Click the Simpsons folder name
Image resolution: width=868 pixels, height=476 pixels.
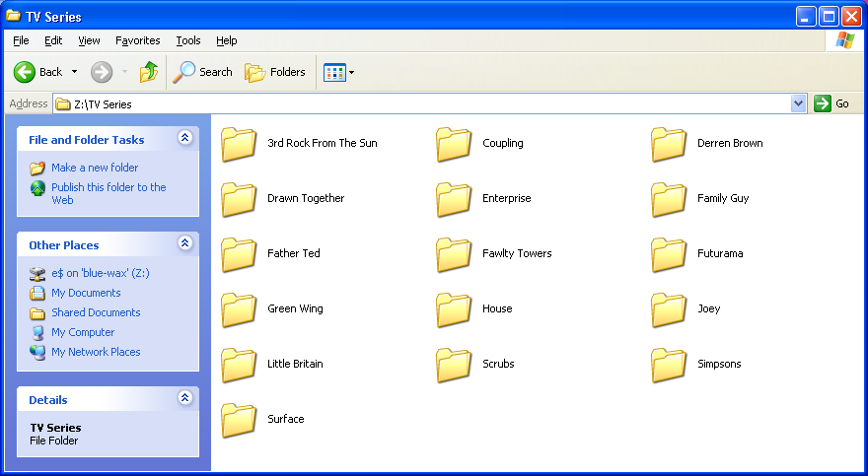(719, 365)
